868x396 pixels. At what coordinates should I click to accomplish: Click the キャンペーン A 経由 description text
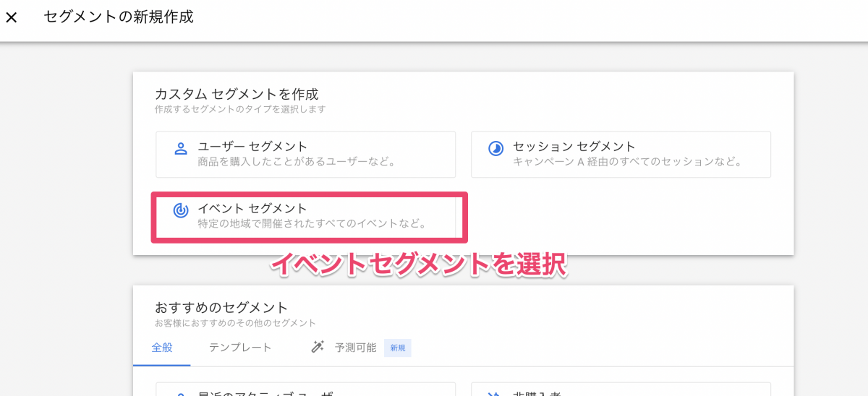pos(628,162)
